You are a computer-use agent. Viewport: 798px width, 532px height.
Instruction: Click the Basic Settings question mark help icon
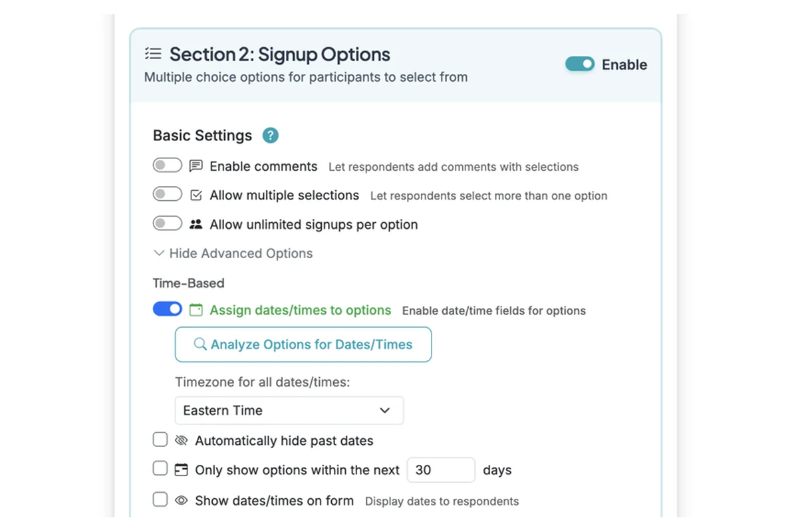pos(270,135)
